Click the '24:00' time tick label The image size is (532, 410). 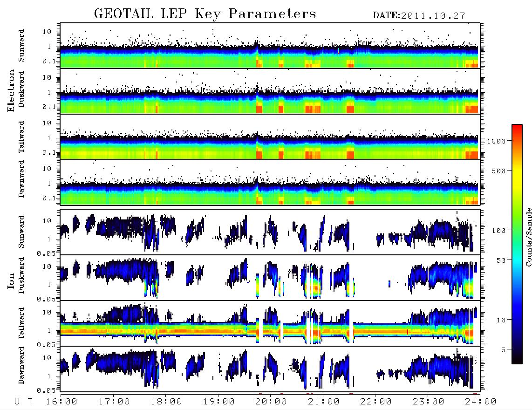click(481, 402)
